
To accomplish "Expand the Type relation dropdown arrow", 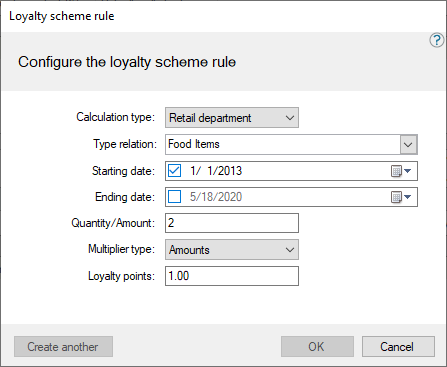I will pos(408,145).
